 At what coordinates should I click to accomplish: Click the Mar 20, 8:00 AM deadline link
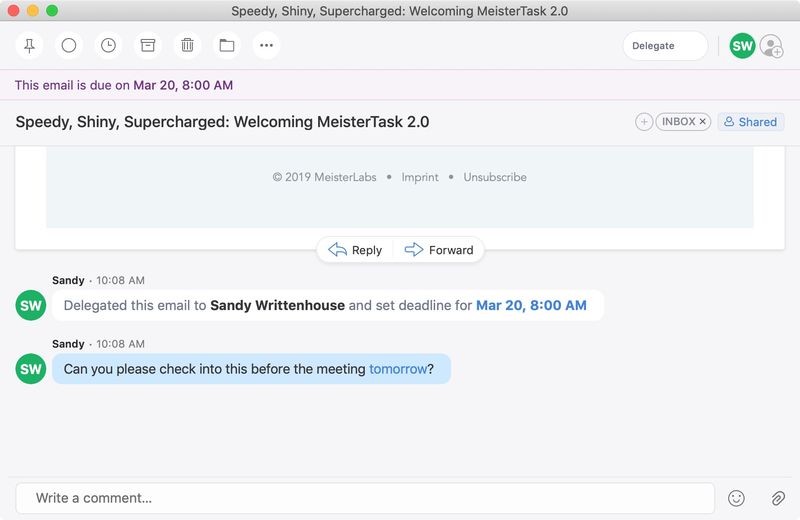tap(531, 305)
